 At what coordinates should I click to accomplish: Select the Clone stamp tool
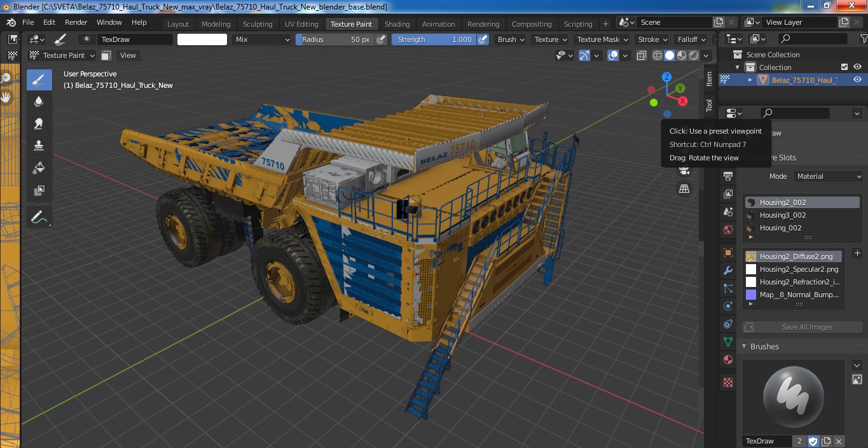pos(39,146)
